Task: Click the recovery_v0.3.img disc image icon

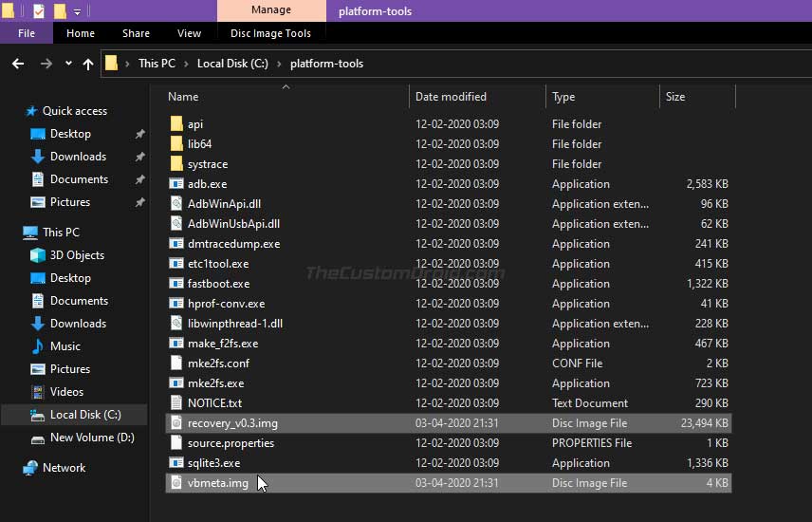Action: point(176,423)
